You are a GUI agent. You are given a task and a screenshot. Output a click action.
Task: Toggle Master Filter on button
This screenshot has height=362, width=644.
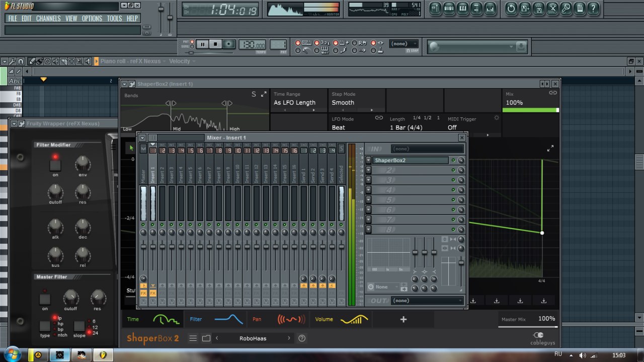(x=45, y=299)
